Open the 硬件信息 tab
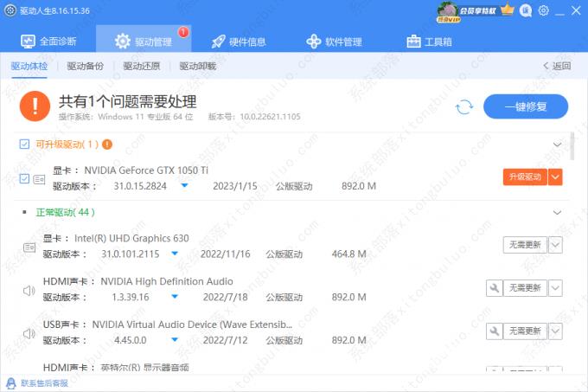 [x=239, y=42]
